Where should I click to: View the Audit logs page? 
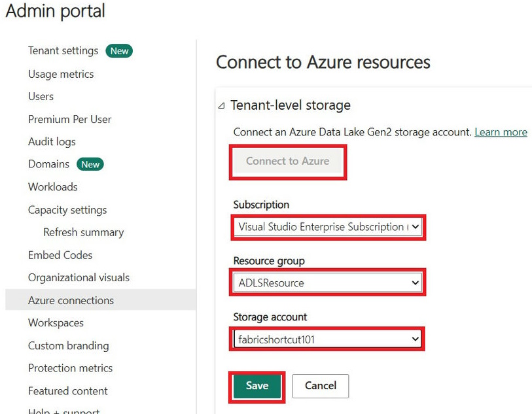(52, 141)
